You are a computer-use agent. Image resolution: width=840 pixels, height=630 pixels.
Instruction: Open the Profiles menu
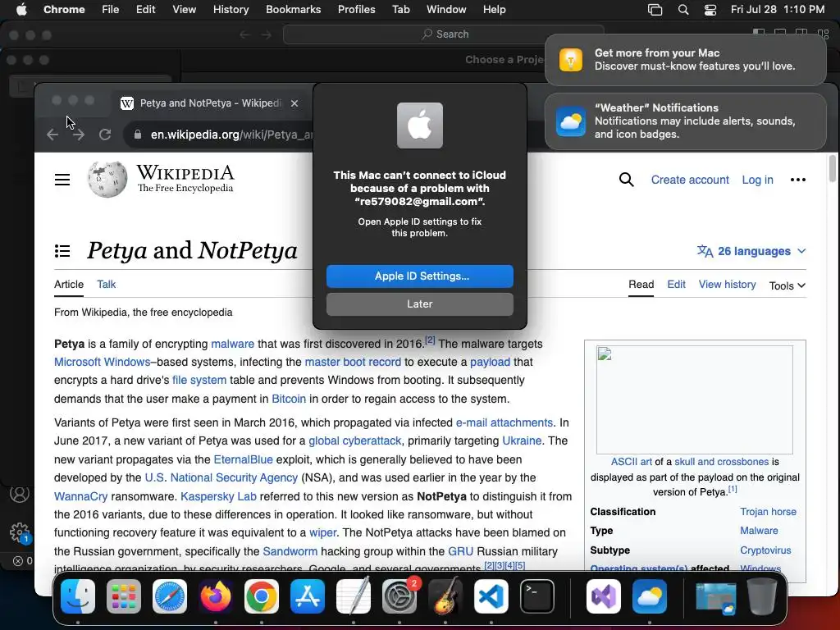[x=356, y=10]
